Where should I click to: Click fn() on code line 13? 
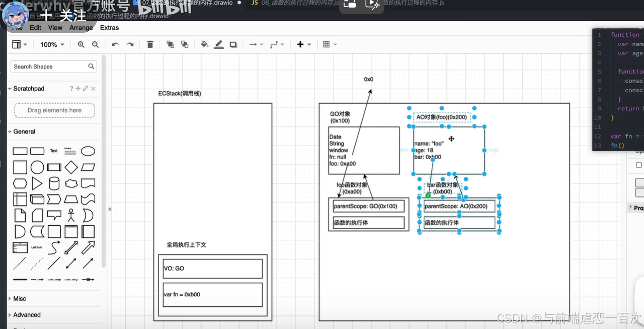click(x=617, y=146)
